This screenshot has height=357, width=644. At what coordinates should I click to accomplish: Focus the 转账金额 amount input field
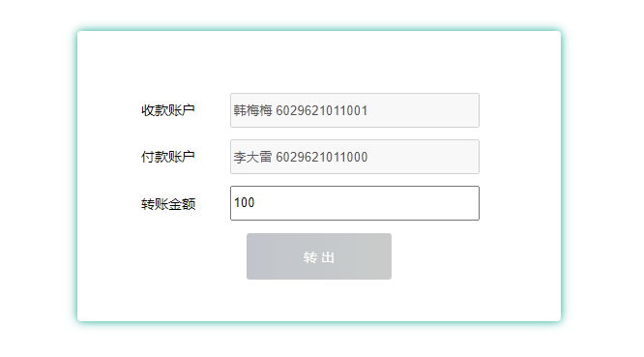(355, 203)
